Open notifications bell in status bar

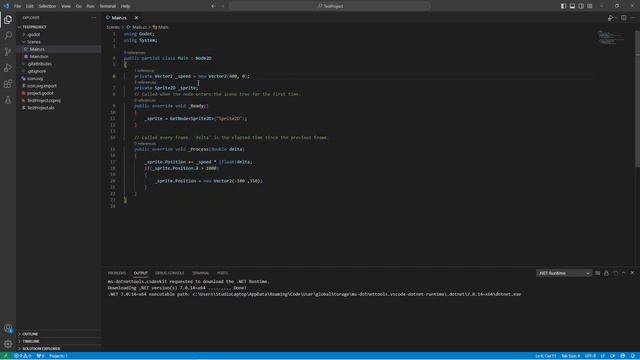click(x=633, y=356)
